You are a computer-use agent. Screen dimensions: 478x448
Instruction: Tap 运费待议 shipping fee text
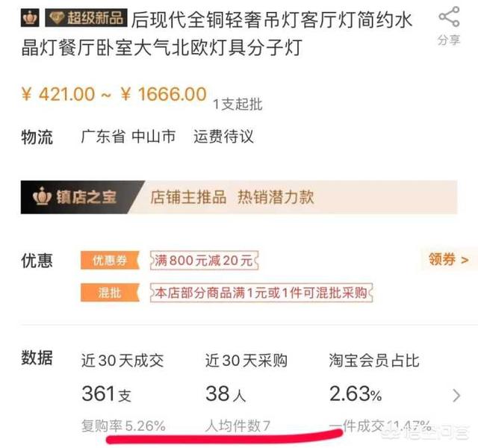click(223, 136)
